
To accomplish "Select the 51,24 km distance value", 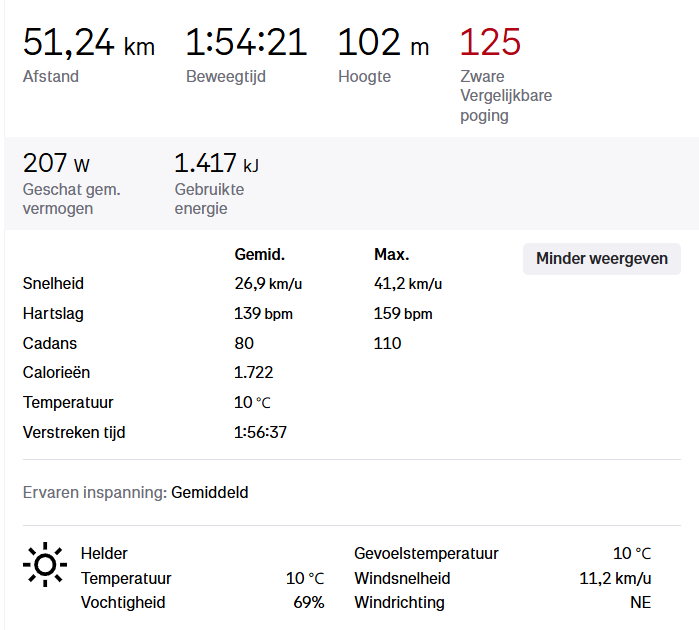I will point(88,43).
